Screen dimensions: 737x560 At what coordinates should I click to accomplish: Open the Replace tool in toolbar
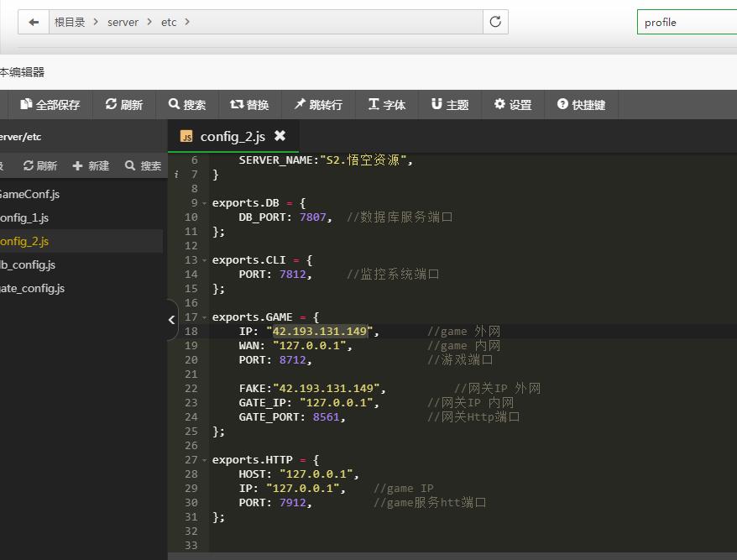pos(249,105)
